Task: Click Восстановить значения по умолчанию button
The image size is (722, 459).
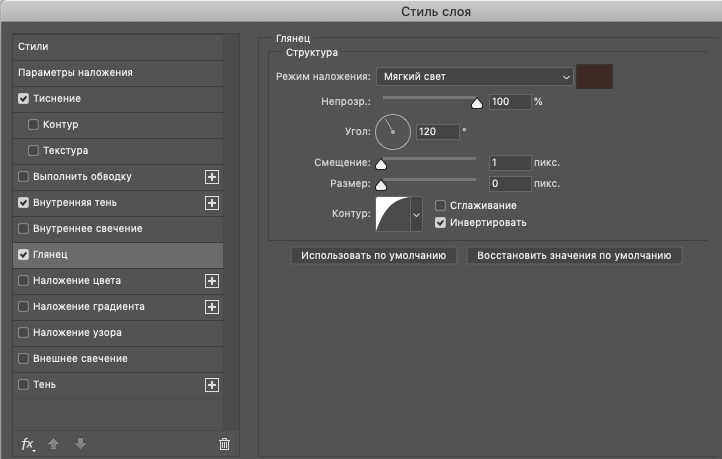Action: coord(574,256)
